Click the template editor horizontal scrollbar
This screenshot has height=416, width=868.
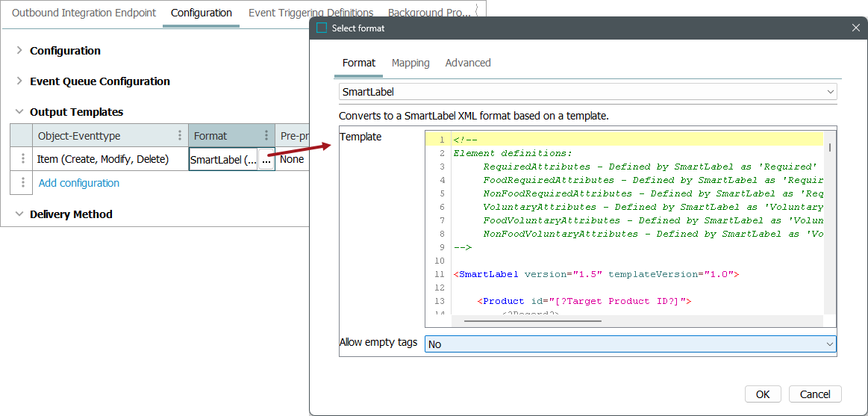[x=532, y=321]
